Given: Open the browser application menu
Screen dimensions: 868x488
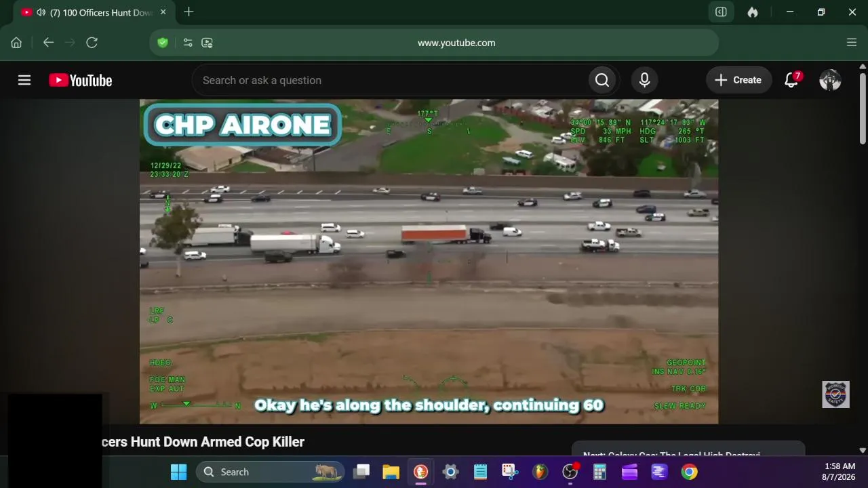Looking at the screenshot, I should 852,43.
